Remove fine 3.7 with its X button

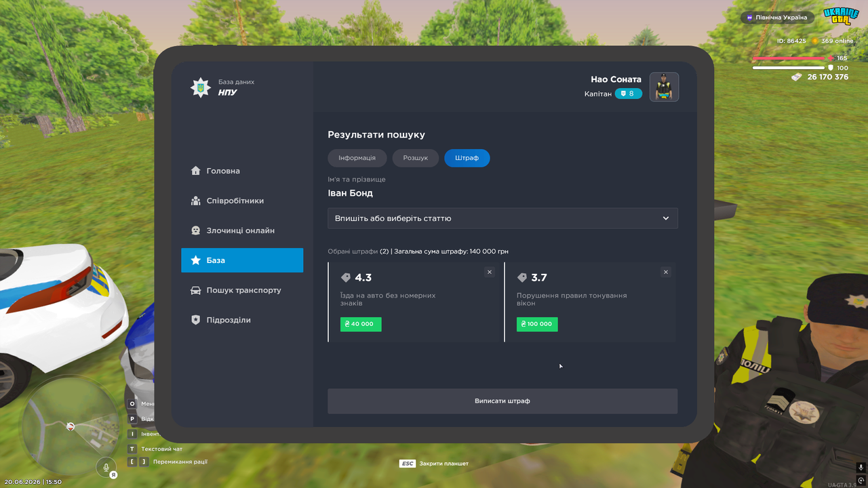[666, 272]
